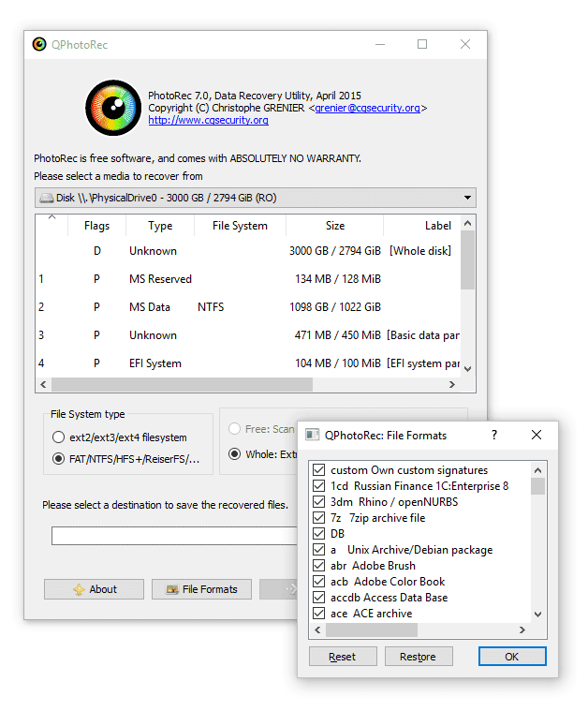Sort partitions by Type column header

click(x=160, y=226)
